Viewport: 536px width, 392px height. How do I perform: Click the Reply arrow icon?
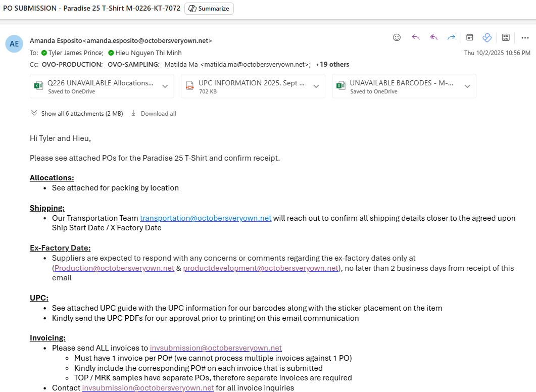415,37
